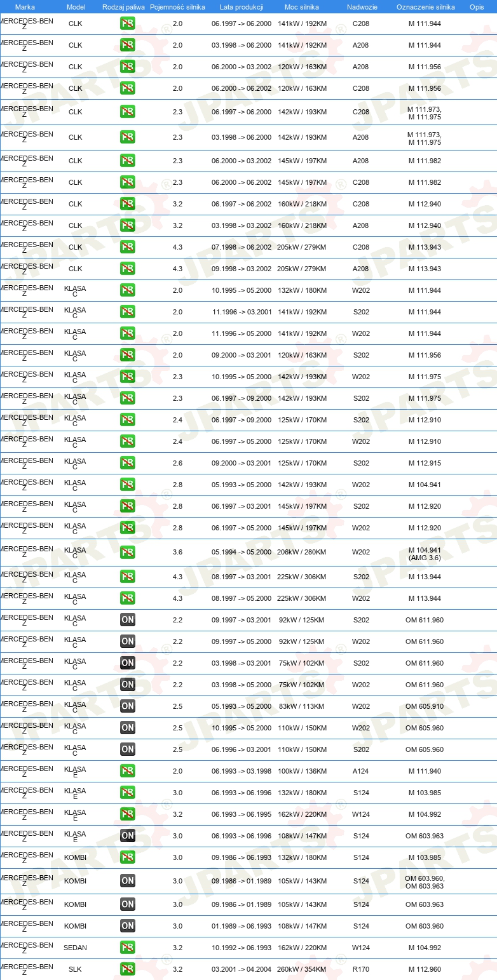Click petrol icon for KLASA C 132kW/180KM row
The image size is (497, 980).
pyautogui.click(x=128, y=290)
